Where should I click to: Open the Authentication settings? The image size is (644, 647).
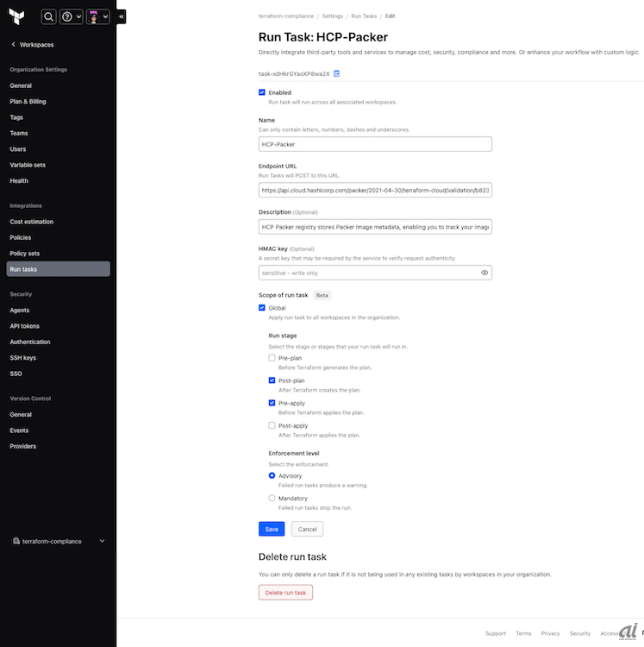click(x=30, y=342)
